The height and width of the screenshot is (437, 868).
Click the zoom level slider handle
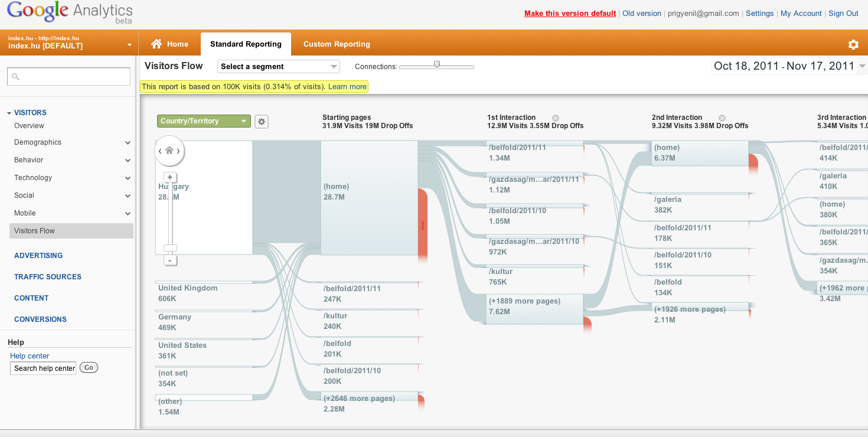170,249
